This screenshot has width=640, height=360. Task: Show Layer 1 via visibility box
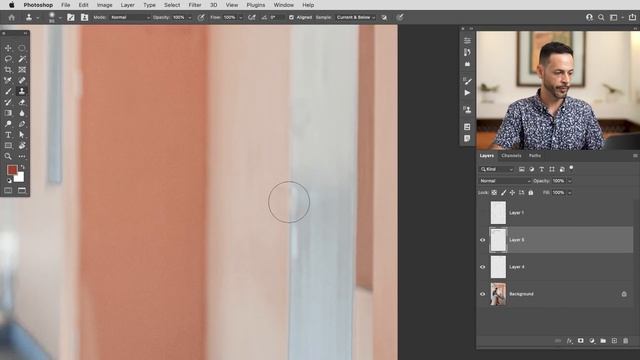coord(482,213)
